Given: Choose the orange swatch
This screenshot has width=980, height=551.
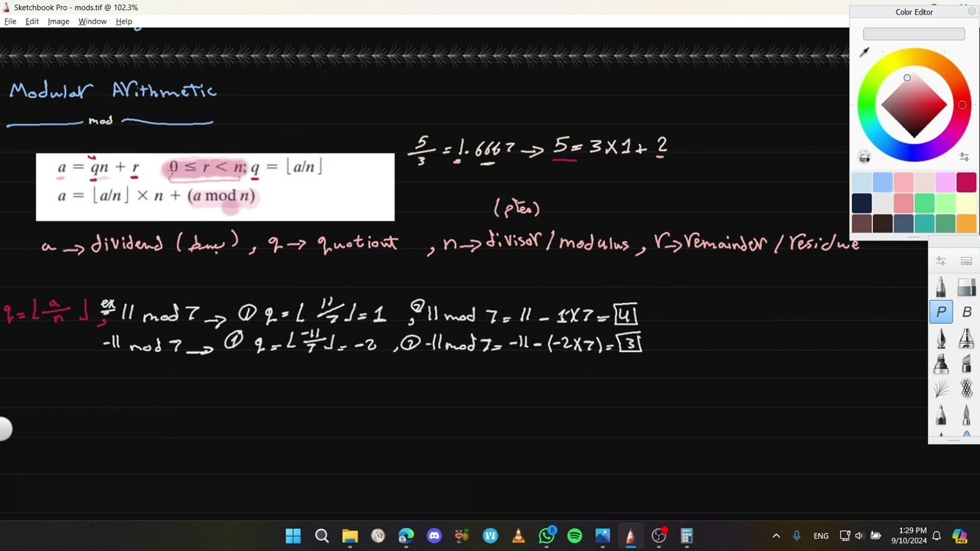Looking at the screenshot, I should click(x=966, y=223).
